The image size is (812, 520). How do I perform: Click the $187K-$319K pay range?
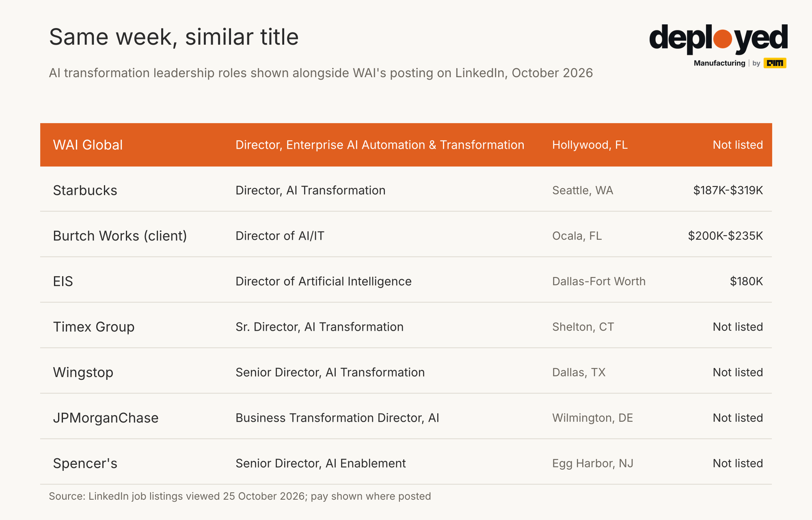[728, 191]
